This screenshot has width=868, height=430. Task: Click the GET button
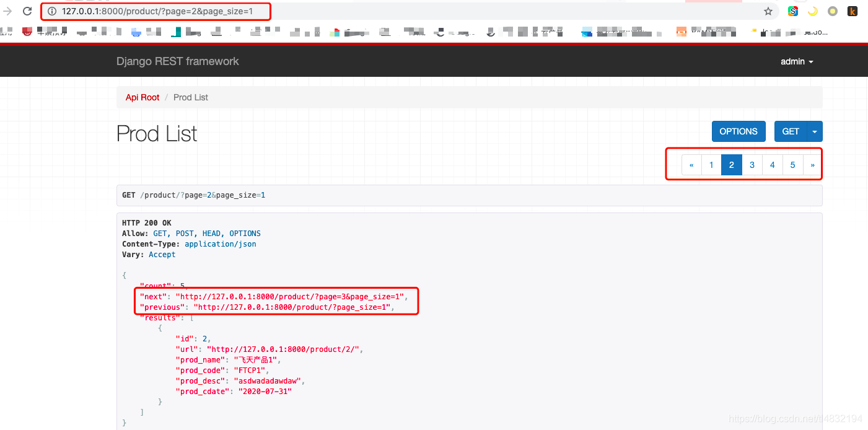791,131
